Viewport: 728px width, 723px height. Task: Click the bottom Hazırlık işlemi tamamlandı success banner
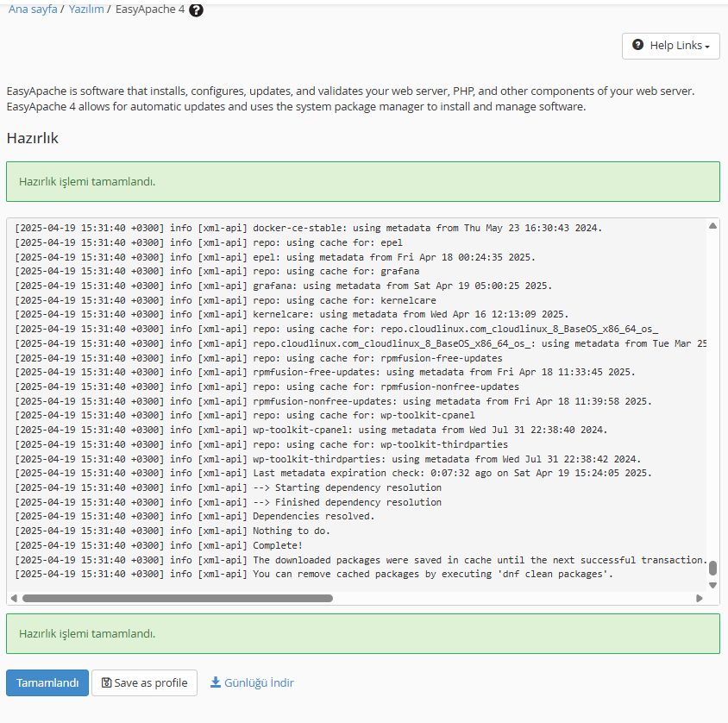tap(363, 633)
